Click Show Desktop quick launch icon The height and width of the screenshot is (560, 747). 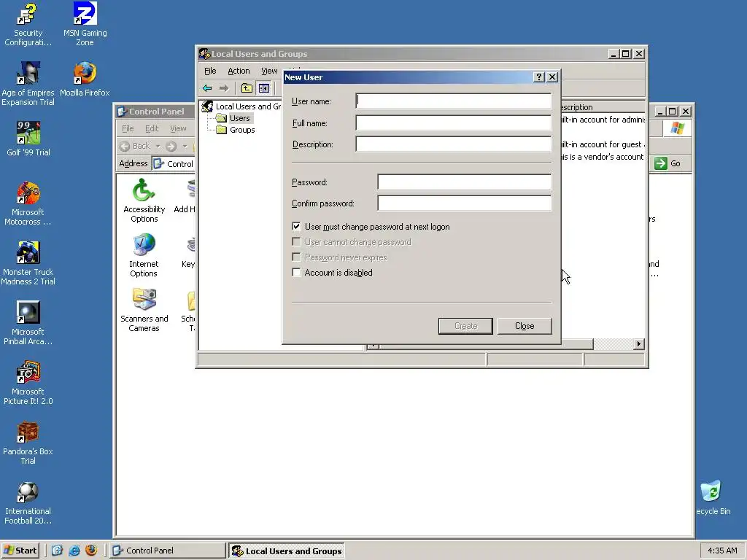[57, 551]
